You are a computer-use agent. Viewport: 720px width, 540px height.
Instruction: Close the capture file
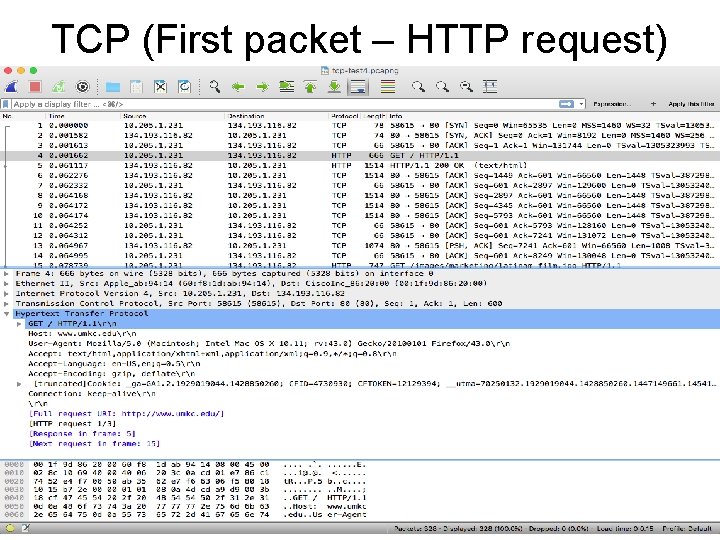pyautogui.click(x=160, y=87)
